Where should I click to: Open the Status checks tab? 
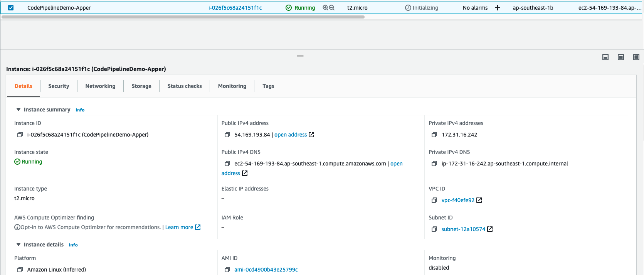185,86
